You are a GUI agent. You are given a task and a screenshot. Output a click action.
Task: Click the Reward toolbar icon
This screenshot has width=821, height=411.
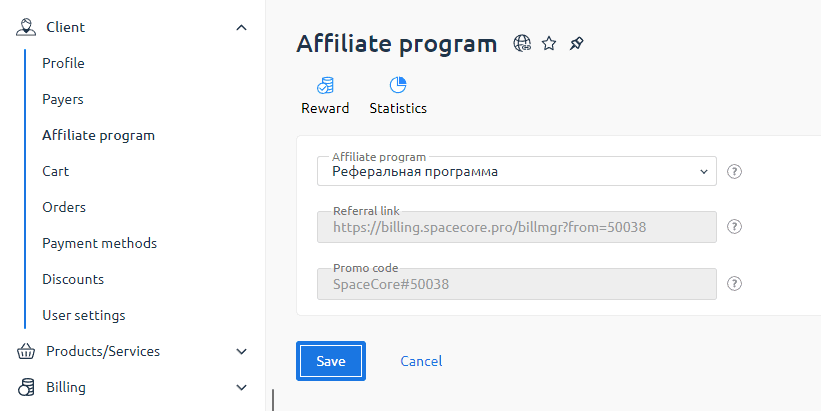tap(325, 86)
